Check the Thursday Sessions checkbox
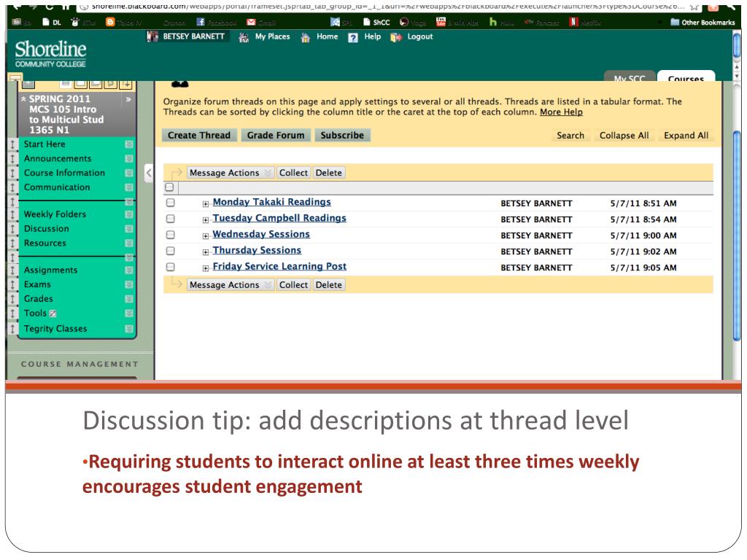Screen dimensions: 747x560 tap(171, 251)
